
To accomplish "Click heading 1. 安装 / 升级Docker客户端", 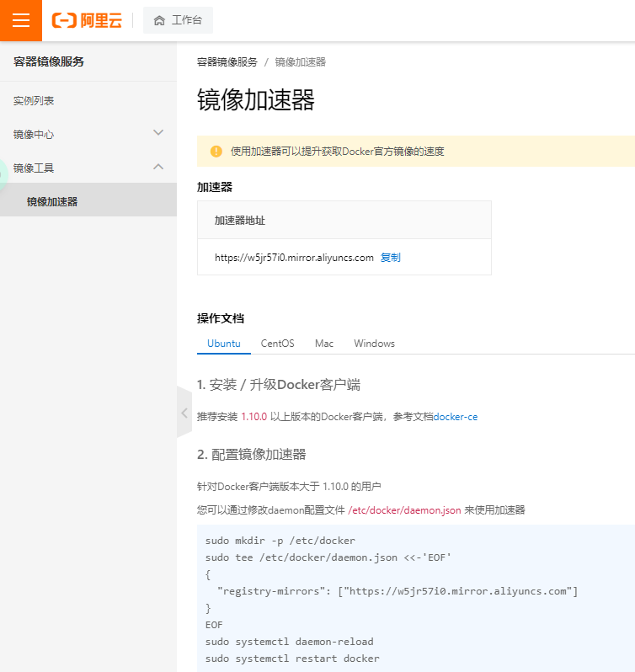I will [279, 385].
